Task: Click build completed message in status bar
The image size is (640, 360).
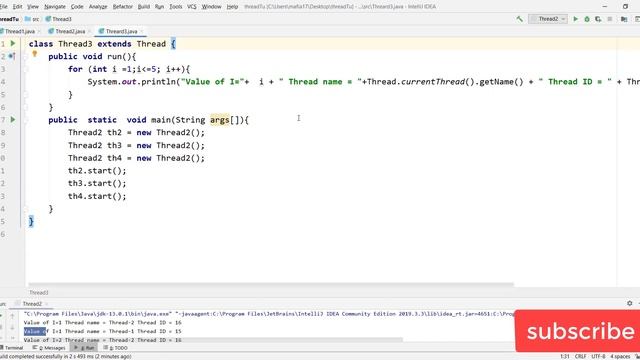Action: coord(65,356)
